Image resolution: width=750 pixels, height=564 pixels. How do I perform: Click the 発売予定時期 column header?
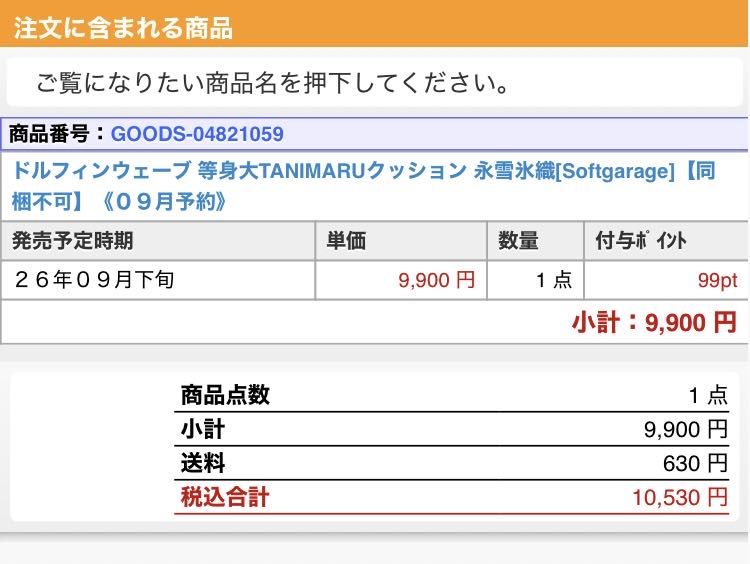(x=158, y=241)
